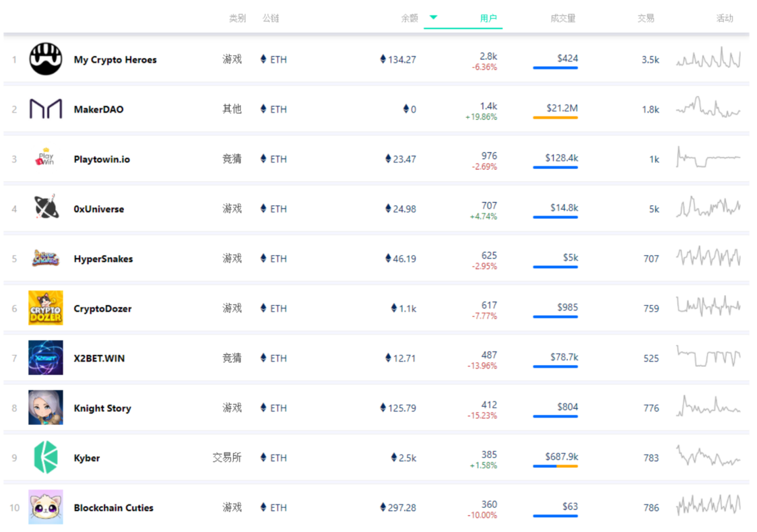Open the Kyber dapp link
This screenshot has height=532, width=757.
86,458
